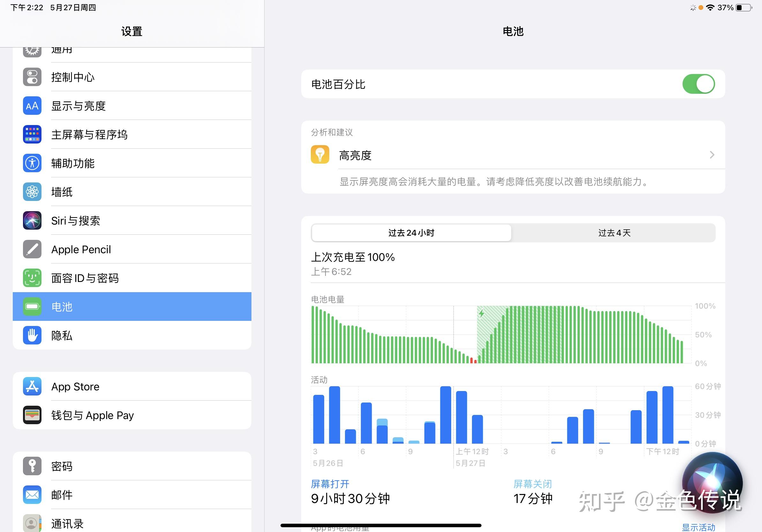Tap the 下午2:22 clock in status bar
762x532 pixels.
click(27, 8)
